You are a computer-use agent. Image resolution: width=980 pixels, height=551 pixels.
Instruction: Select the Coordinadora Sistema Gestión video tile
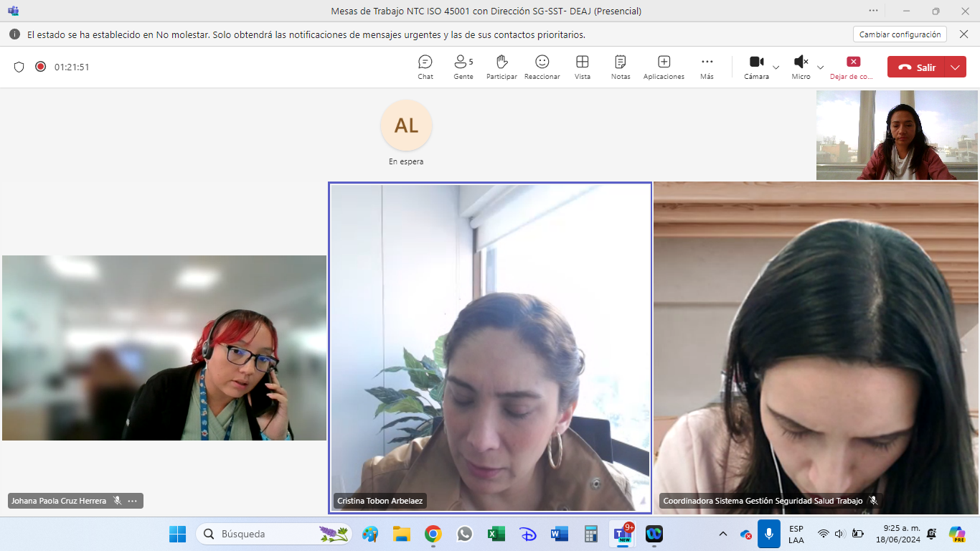pyautogui.click(x=816, y=348)
